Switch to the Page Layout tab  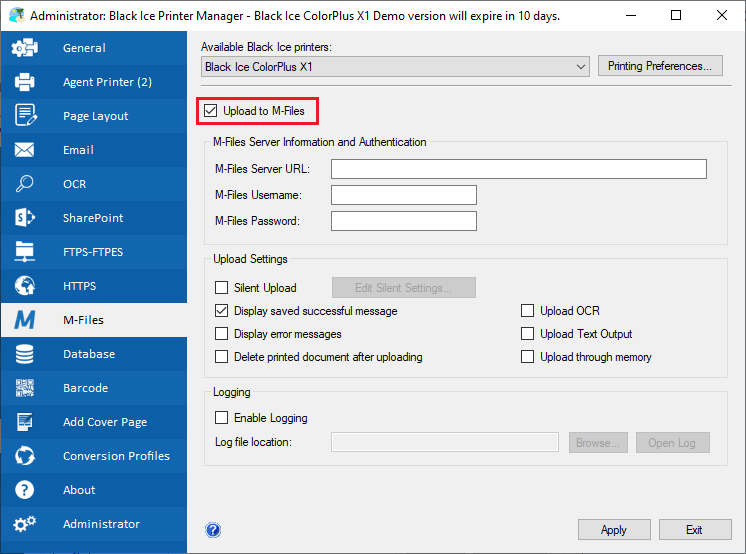[x=95, y=116]
